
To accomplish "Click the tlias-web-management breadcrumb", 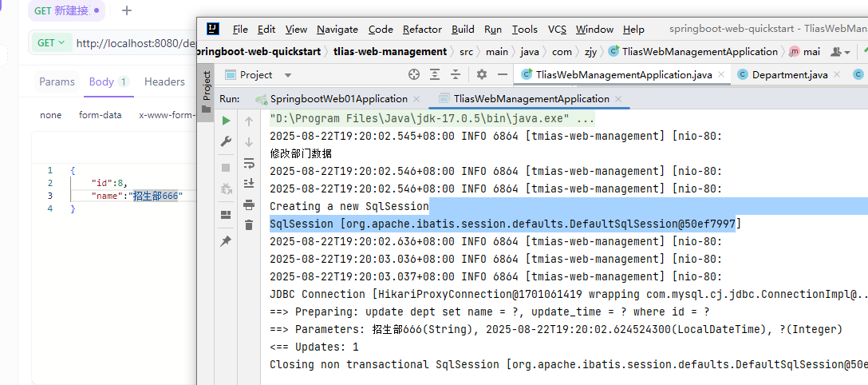I will pyautogui.click(x=390, y=51).
